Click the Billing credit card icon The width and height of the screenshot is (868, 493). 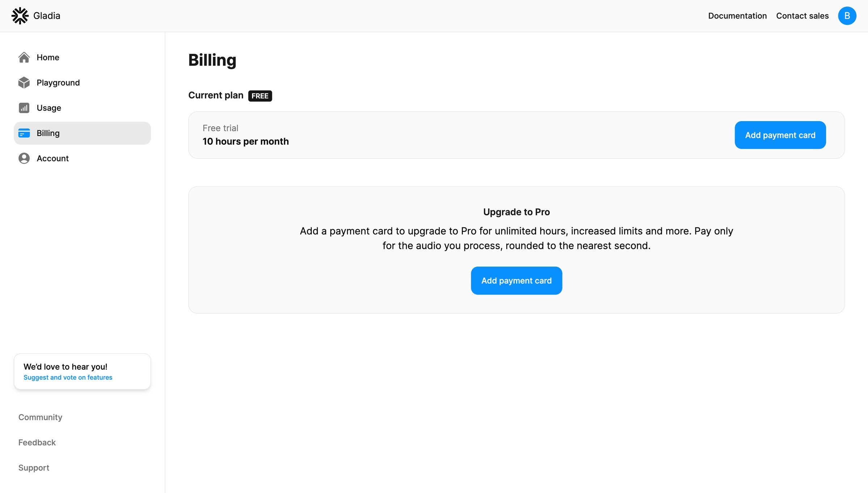pos(24,133)
